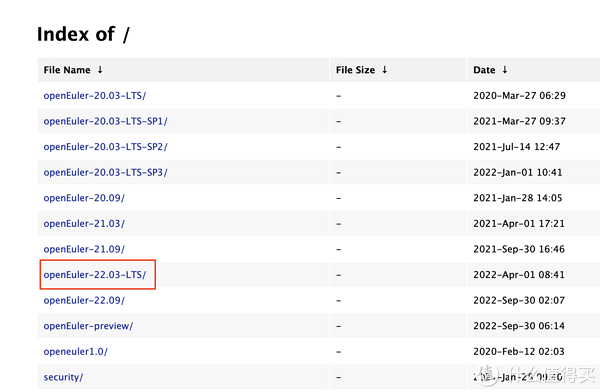Open the openEuler-20.09/ directory
600x392 pixels.
click(x=84, y=198)
